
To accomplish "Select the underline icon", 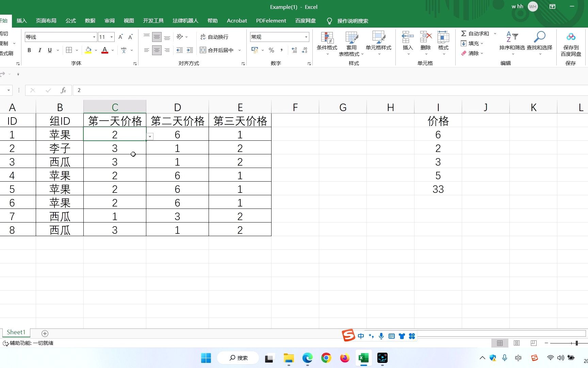I will [49, 50].
